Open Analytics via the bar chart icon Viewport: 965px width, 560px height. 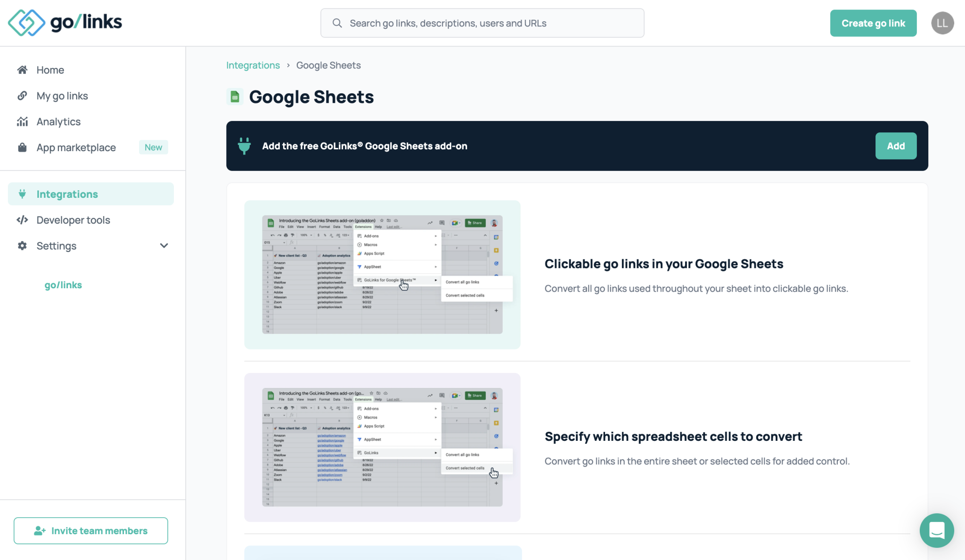coord(22,122)
